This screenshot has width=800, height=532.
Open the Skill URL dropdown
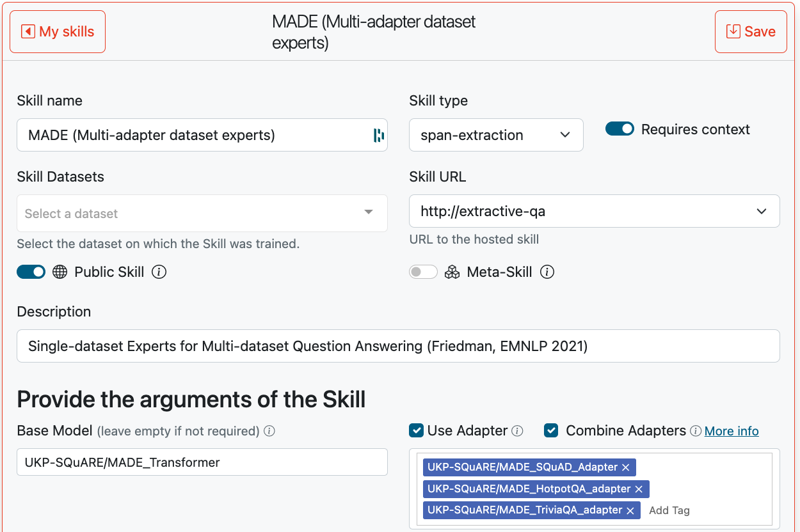click(594, 211)
